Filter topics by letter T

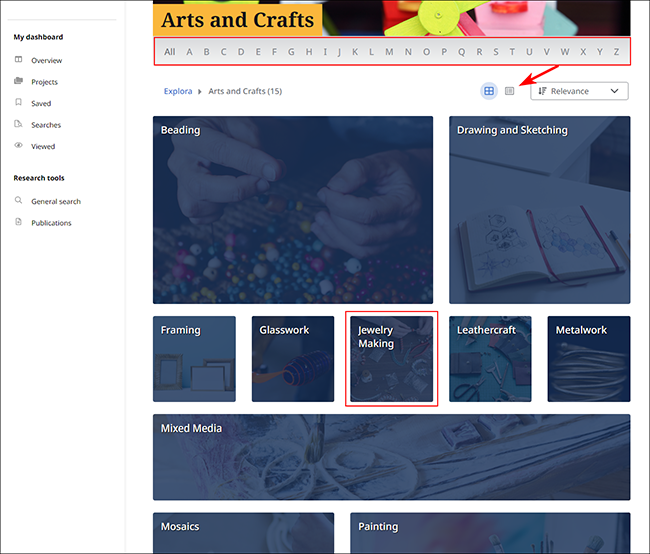tap(512, 52)
